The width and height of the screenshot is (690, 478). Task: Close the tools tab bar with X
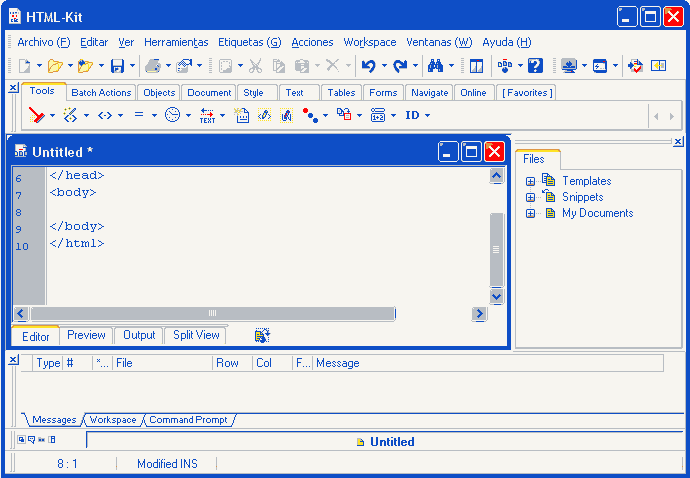(14, 87)
